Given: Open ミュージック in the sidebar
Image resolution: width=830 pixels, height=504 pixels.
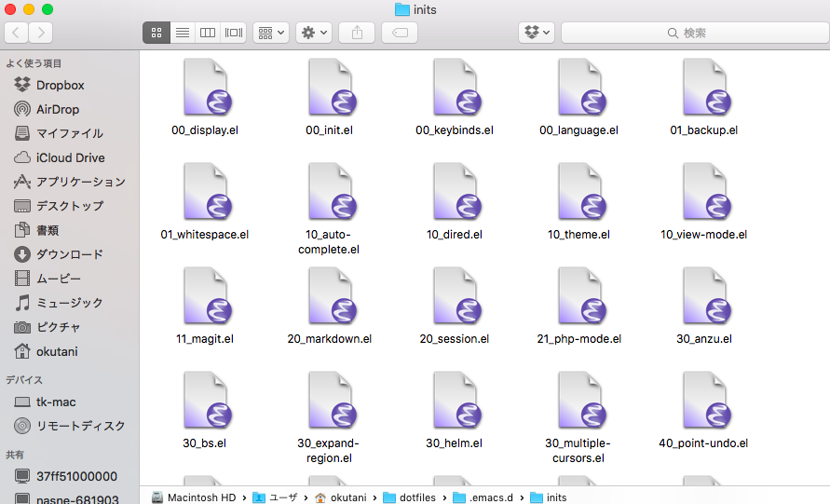Looking at the screenshot, I should (70, 303).
